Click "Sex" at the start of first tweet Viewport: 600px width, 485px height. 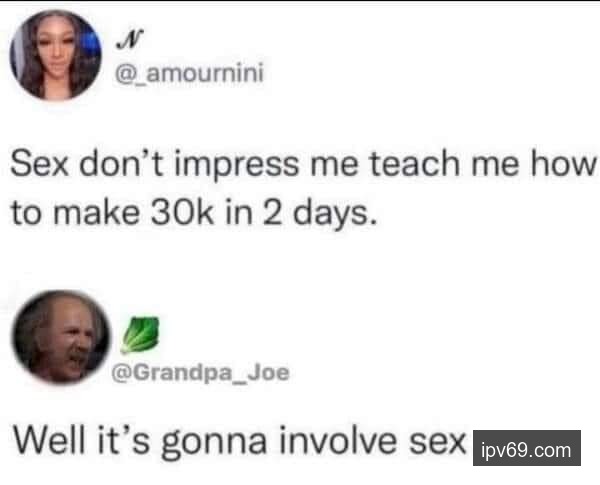[40, 163]
